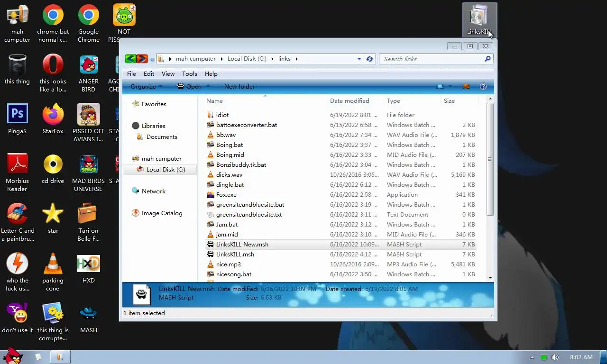Open Letter C and a paintbru... icon
The width and height of the screenshot is (607, 364).
[17, 223]
